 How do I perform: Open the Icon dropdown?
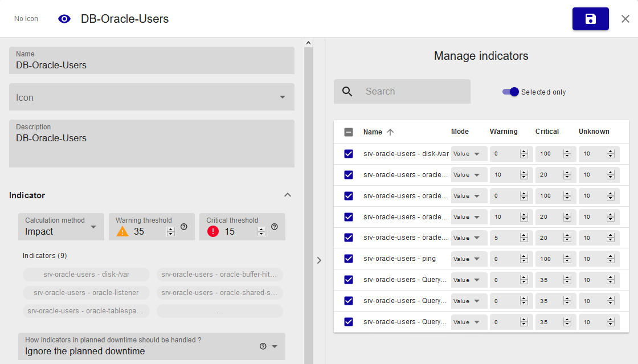coord(282,97)
